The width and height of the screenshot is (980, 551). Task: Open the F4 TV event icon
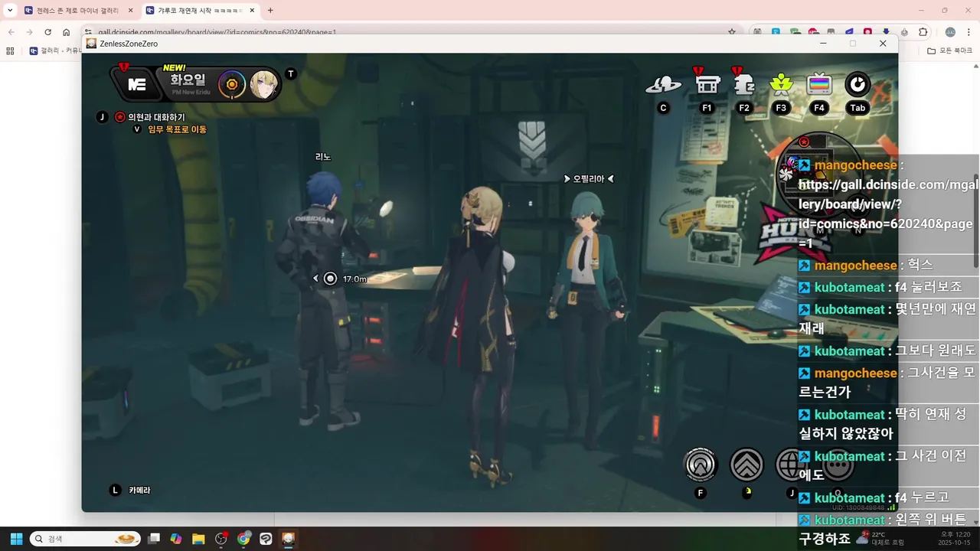tap(819, 84)
